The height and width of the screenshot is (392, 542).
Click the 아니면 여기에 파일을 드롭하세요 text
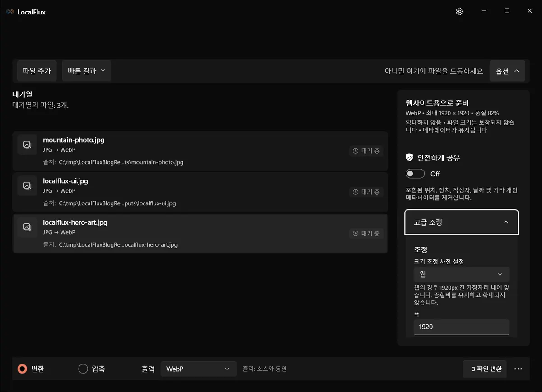click(x=434, y=71)
